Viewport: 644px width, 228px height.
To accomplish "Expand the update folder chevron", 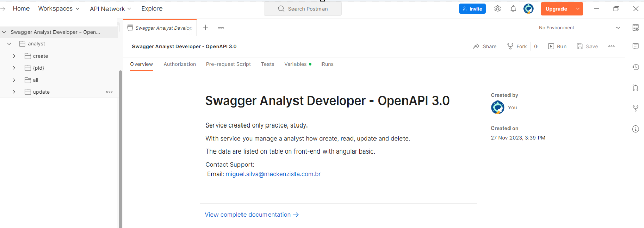I will point(14,92).
